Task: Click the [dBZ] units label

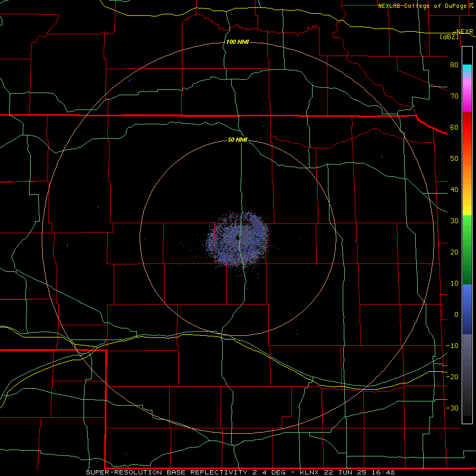Action: 449,36
